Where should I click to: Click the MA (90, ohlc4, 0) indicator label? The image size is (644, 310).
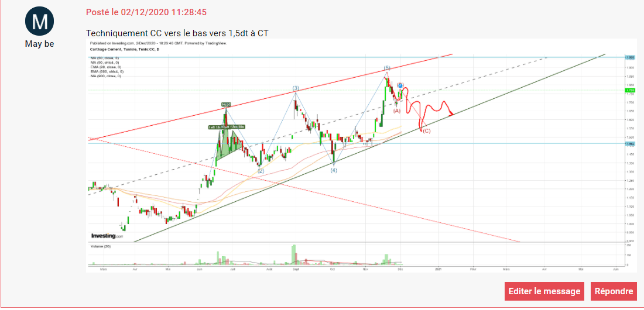106,63
